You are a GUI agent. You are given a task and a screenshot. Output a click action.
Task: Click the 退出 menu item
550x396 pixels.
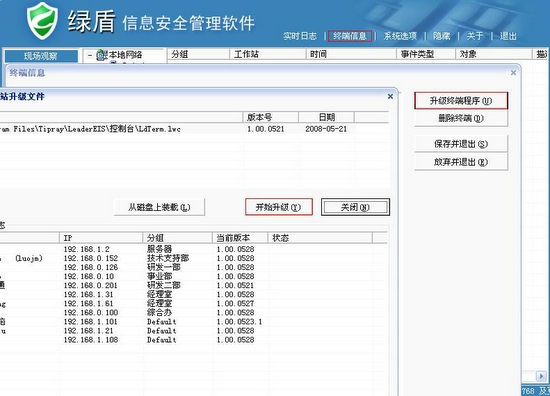click(x=508, y=36)
